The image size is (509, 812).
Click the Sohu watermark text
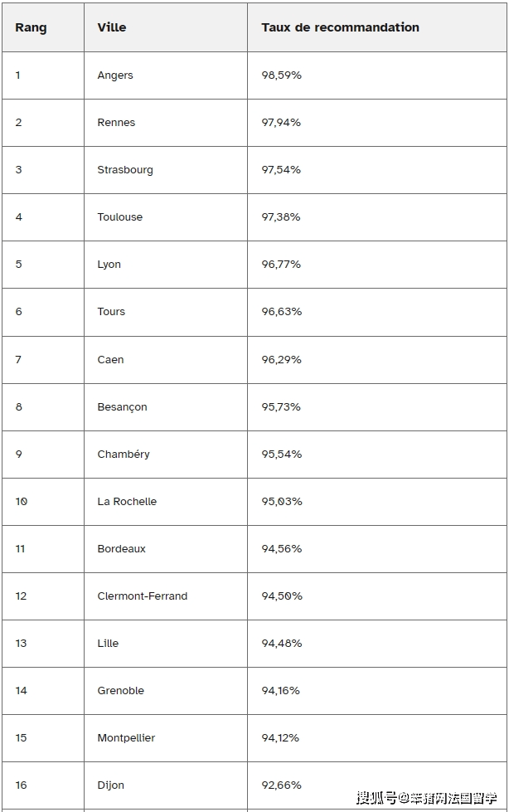pyautogui.click(x=429, y=799)
